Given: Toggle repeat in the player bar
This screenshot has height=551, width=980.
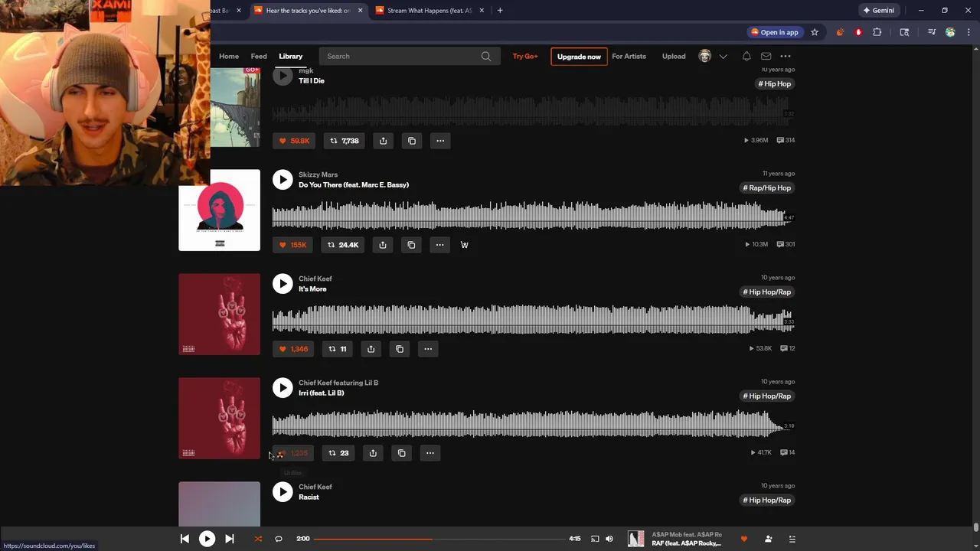Looking at the screenshot, I should coord(279,539).
